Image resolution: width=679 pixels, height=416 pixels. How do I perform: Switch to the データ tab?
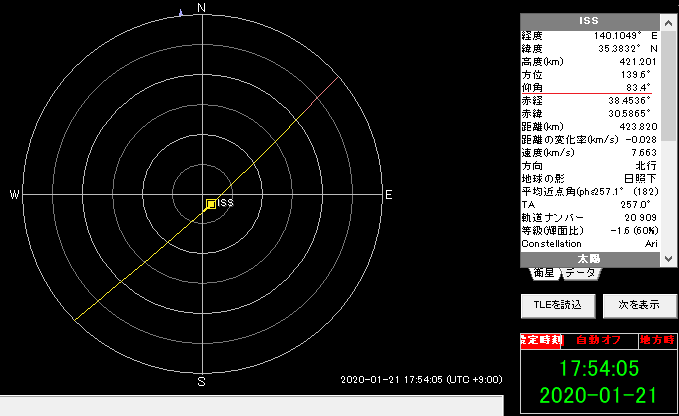tap(580, 273)
